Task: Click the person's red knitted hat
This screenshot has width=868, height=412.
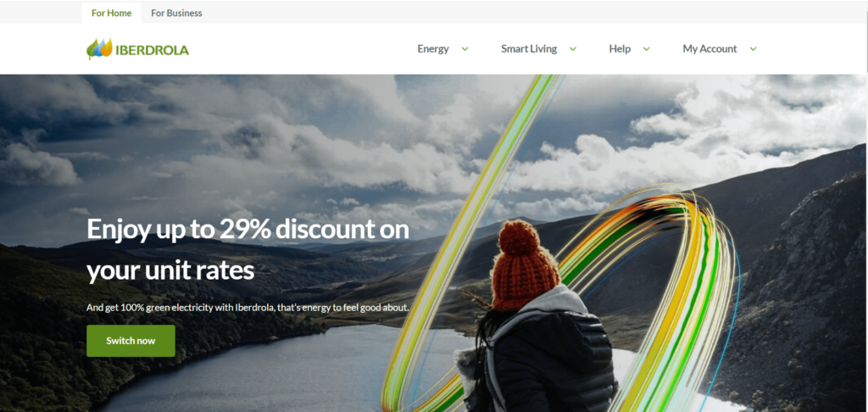Action: (x=522, y=266)
